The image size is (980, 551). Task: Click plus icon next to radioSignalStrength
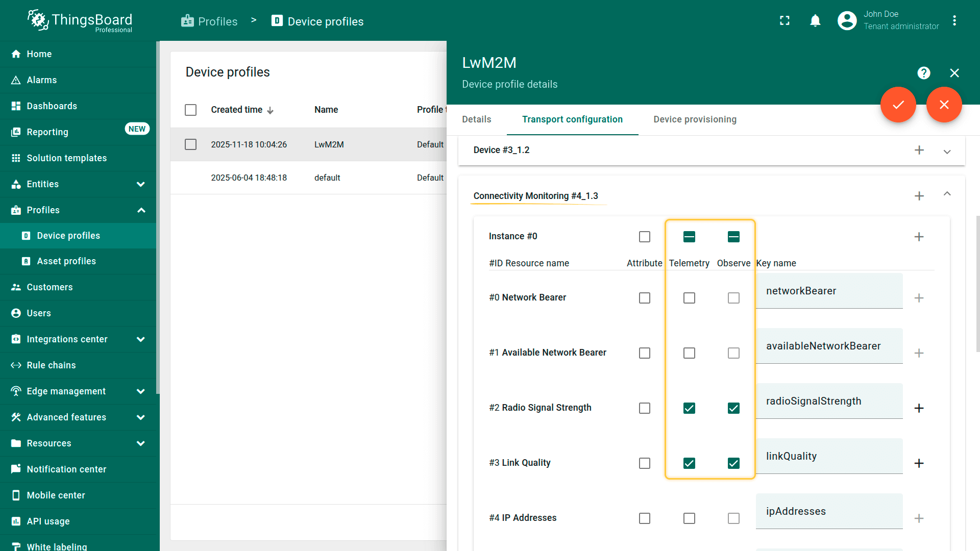tap(919, 408)
